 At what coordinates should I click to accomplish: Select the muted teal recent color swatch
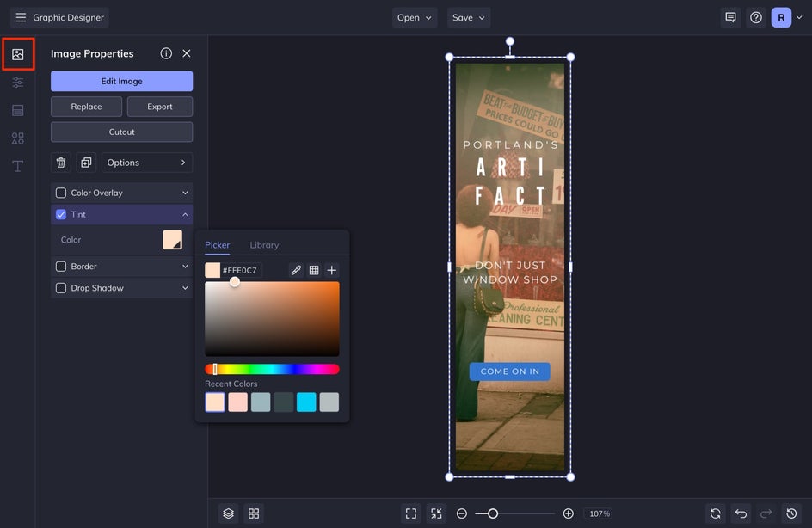tap(261, 402)
